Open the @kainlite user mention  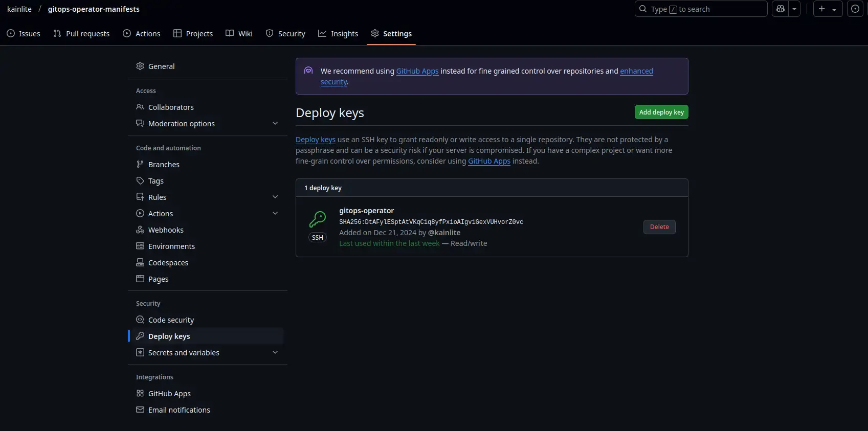pyautogui.click(x=444, y=233)
